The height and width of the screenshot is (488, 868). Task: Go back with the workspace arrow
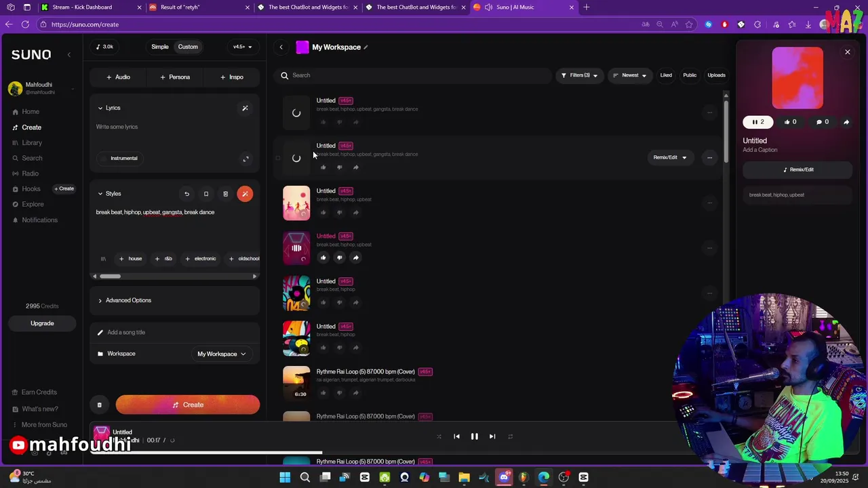(x=281, y=47)
